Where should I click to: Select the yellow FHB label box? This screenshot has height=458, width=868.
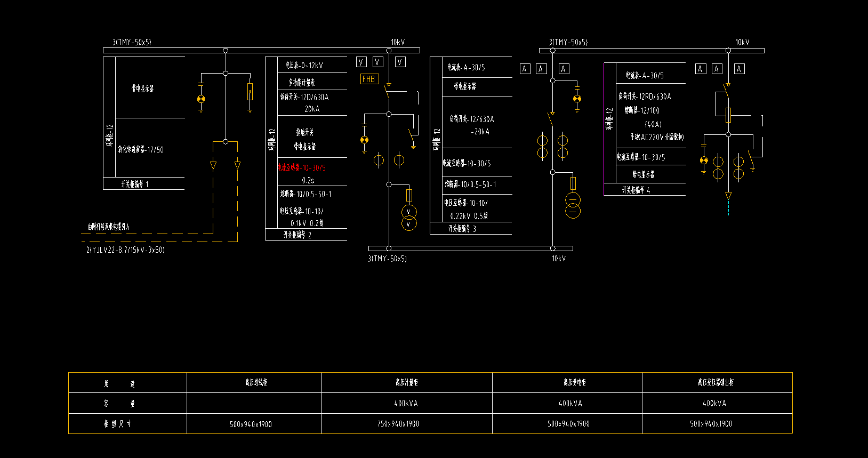tap(369, 79)
